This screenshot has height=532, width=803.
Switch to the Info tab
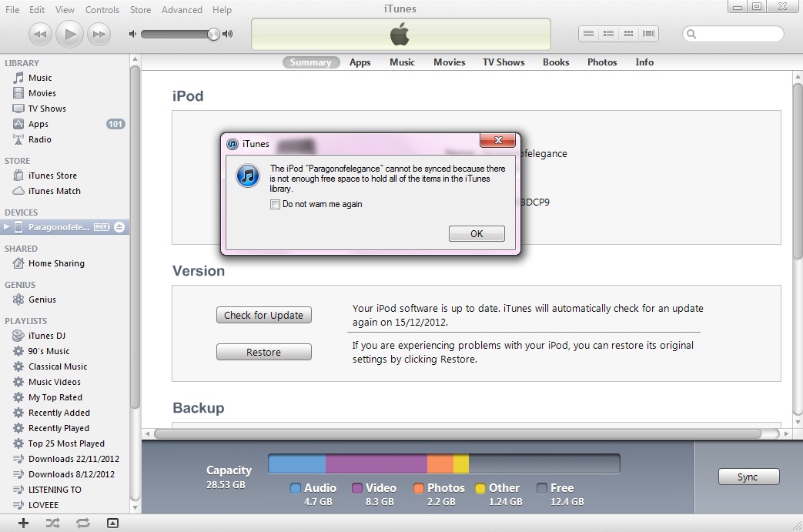click(x=644, y=62)
